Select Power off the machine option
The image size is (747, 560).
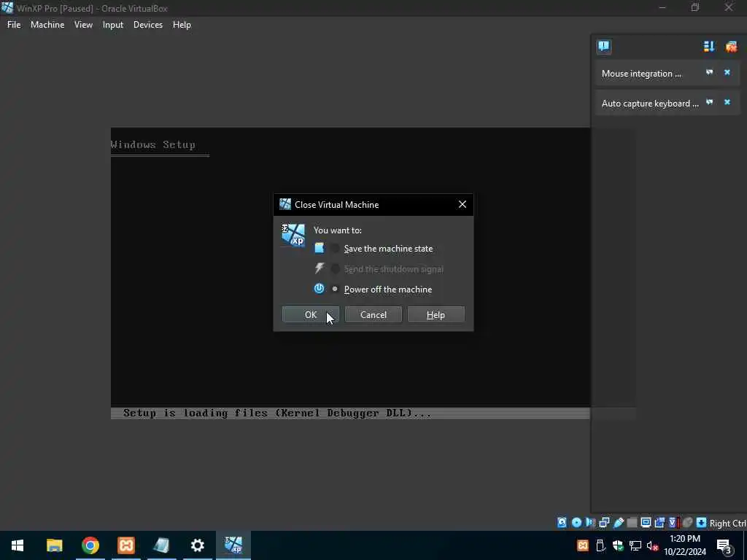pos(335,289)
